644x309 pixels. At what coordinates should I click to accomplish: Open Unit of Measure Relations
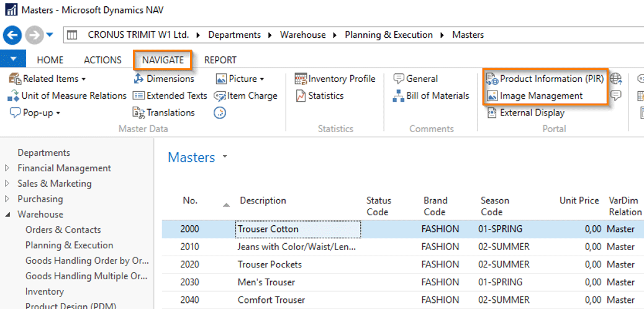point(67,96)
